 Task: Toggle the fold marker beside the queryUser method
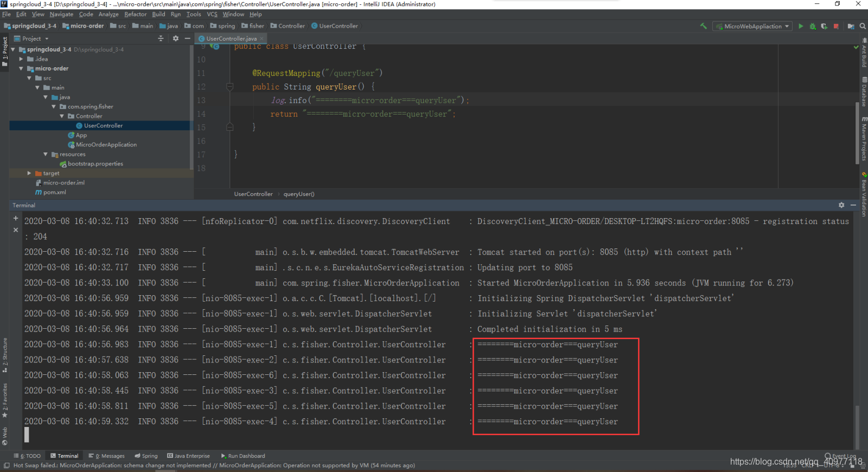coord(229,87)
